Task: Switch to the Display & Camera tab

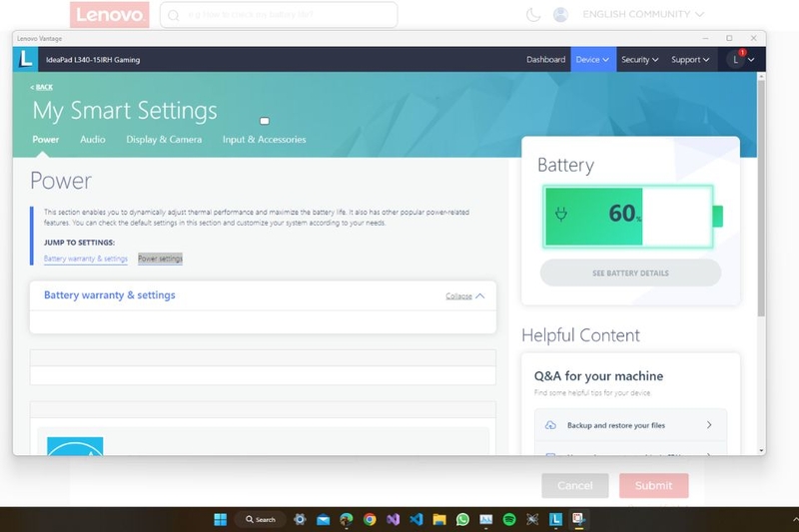Action: tap(164, 140)
